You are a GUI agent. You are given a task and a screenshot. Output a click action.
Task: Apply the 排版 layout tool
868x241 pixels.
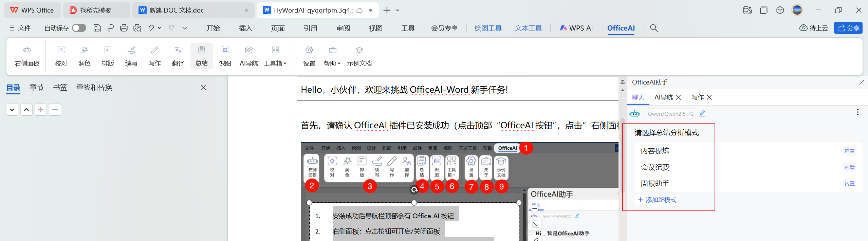coord(108,56)
